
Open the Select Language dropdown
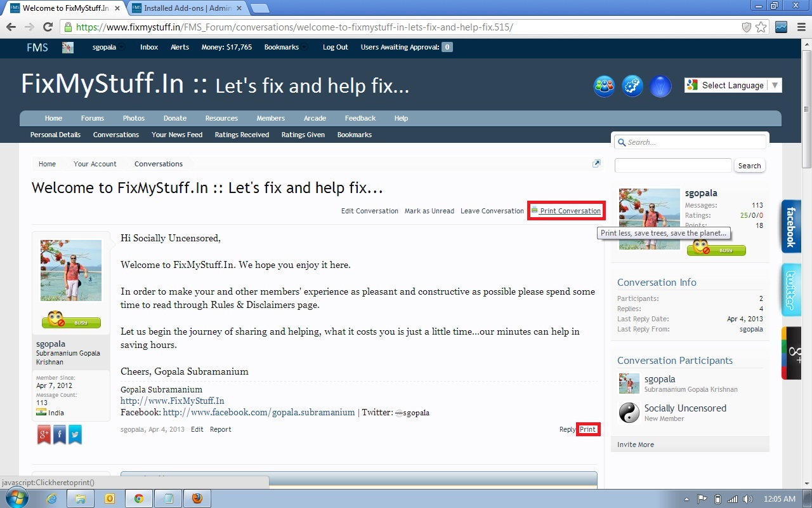click(x=733, y=85)
